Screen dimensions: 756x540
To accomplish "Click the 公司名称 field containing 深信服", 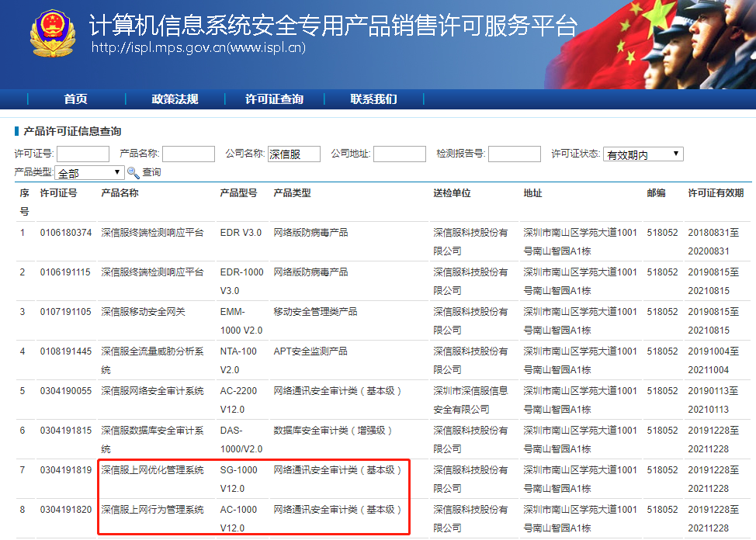I will (294, 154).
